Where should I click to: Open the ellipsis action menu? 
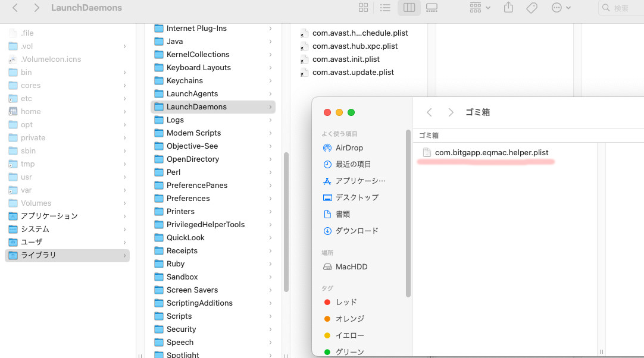tap(561, 8)
